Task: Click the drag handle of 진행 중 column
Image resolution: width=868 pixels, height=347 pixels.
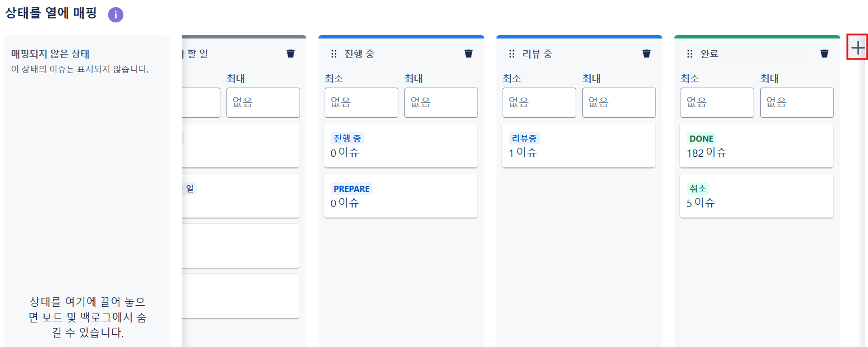Action: click(x=334, y=54)
